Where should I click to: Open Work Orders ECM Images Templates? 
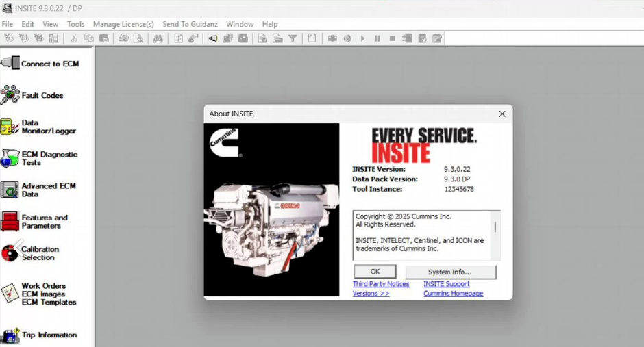point(10,294)
